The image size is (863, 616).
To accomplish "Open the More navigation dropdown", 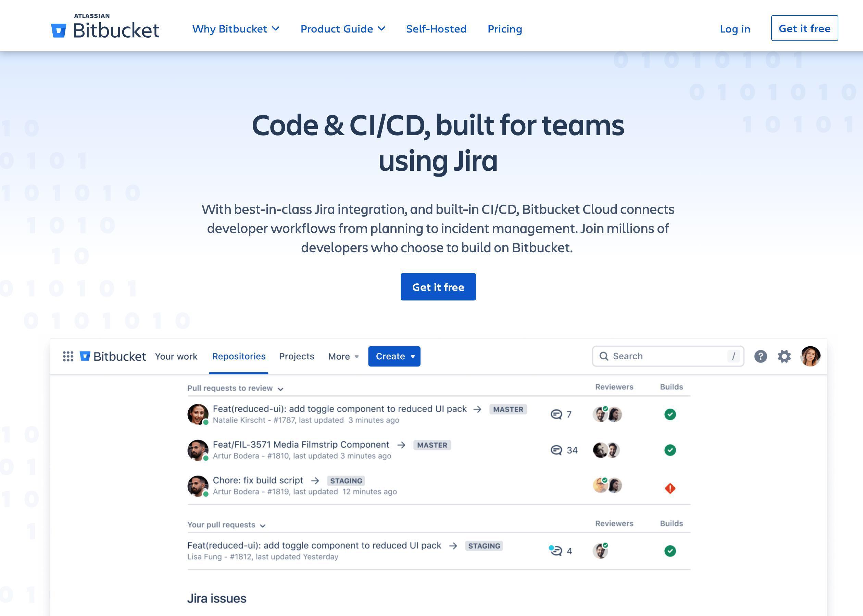I will click(x=343, y=356).
